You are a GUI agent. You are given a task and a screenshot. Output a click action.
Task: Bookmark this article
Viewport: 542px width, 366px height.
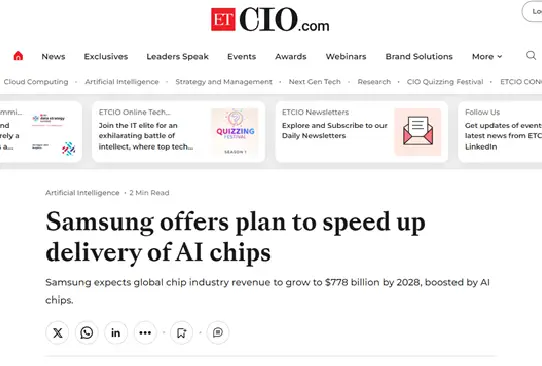click(181, 333)
